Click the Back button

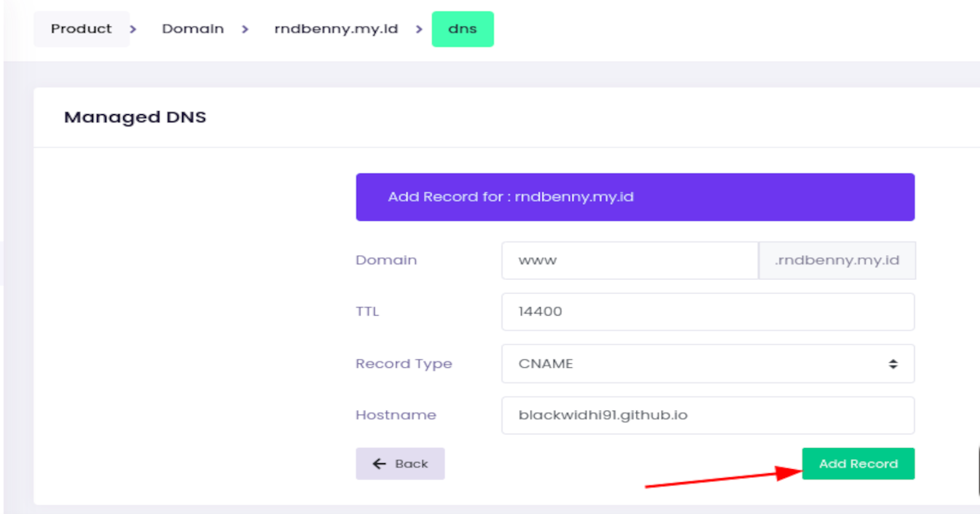coord(400,463)
